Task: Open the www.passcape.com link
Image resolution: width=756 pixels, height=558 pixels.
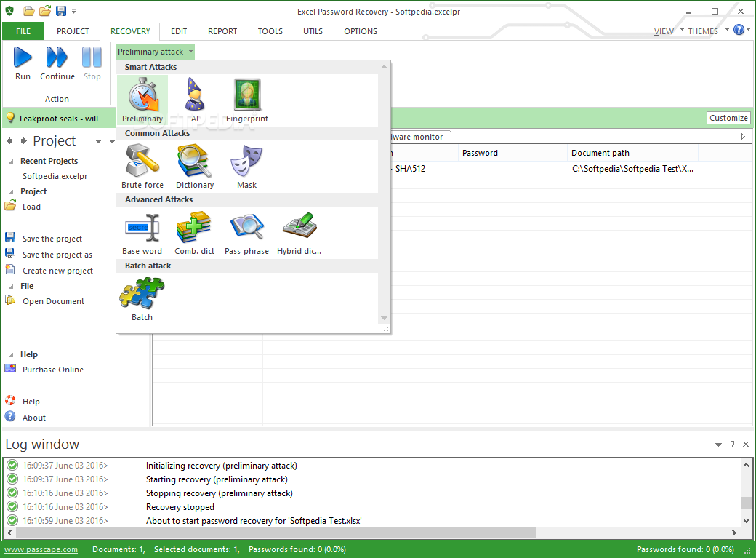Action: click(41, 549)
